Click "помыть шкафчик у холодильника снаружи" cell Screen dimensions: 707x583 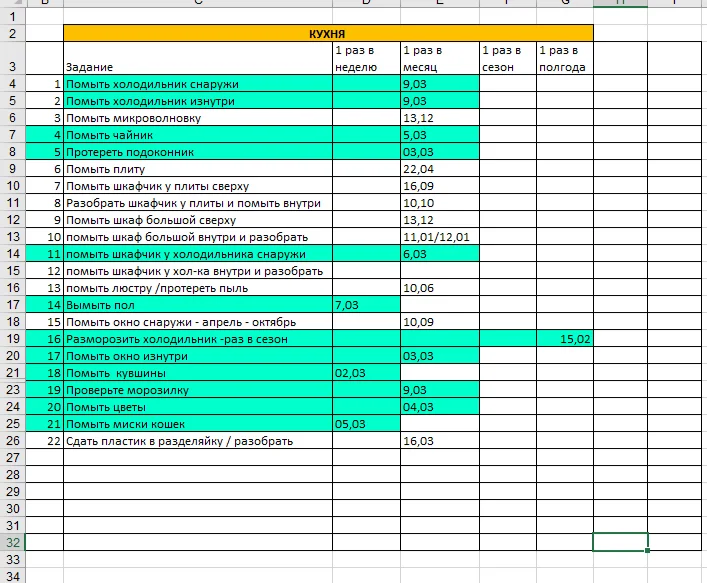(x=198, y=254)
